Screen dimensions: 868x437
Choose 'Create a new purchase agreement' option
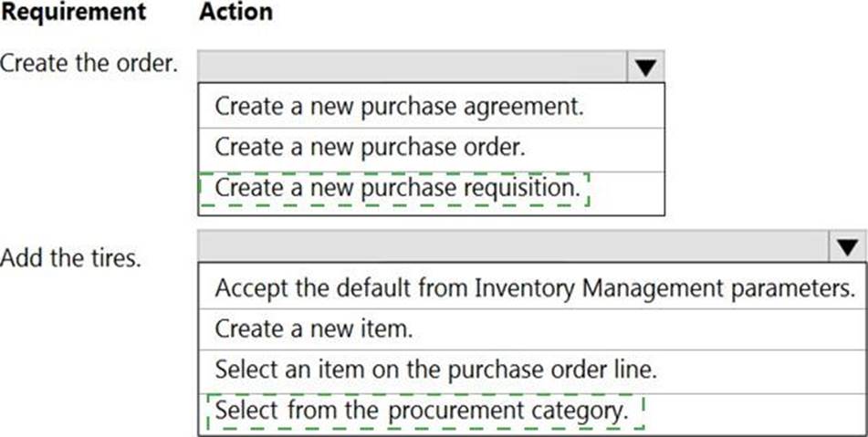coord(399,106)
